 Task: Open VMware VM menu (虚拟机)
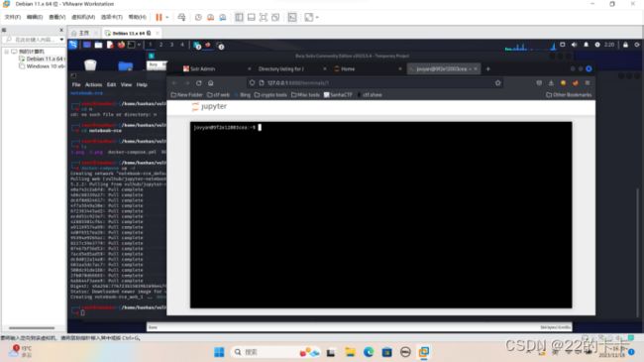point(83,17)
